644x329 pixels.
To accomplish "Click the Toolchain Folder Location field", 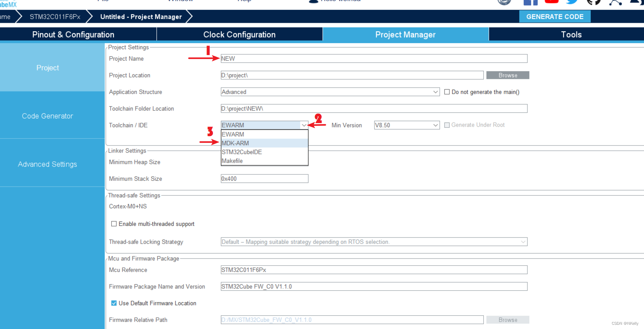I will (374, 108).
